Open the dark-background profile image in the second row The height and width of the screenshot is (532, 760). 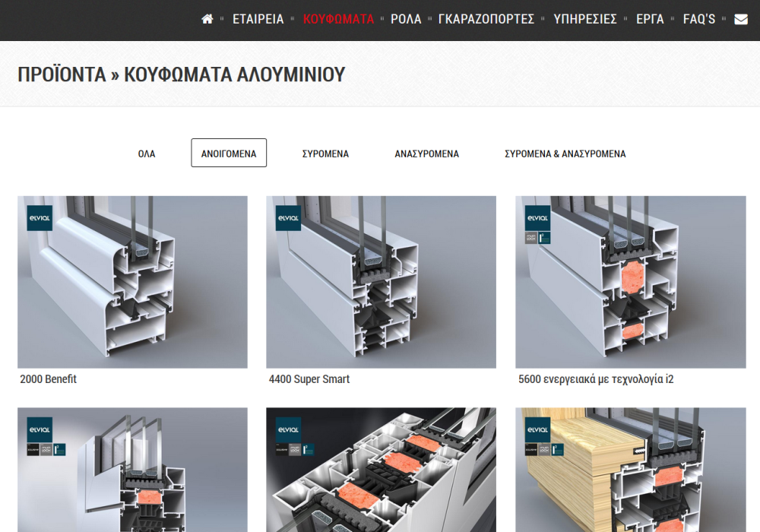pyautogui.click(x=381, y=470)
